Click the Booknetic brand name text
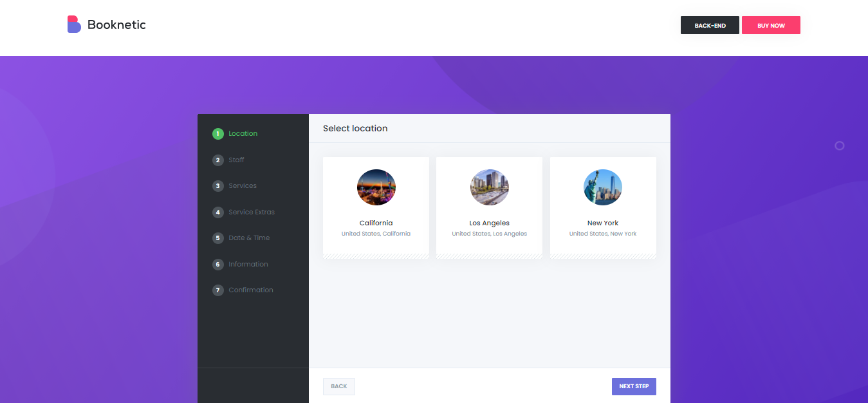This screenshot has height=403, width=868. tap(116, 24)
